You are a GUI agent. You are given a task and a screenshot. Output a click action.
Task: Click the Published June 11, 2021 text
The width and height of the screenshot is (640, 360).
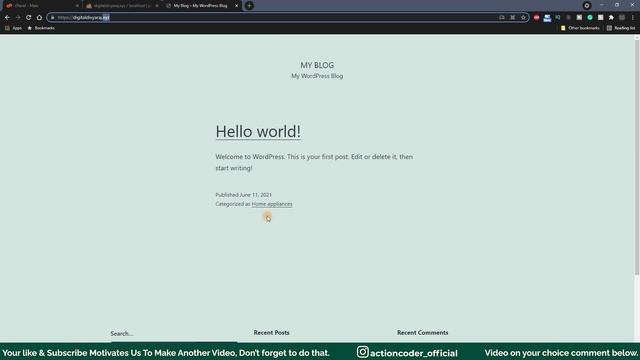243,195
